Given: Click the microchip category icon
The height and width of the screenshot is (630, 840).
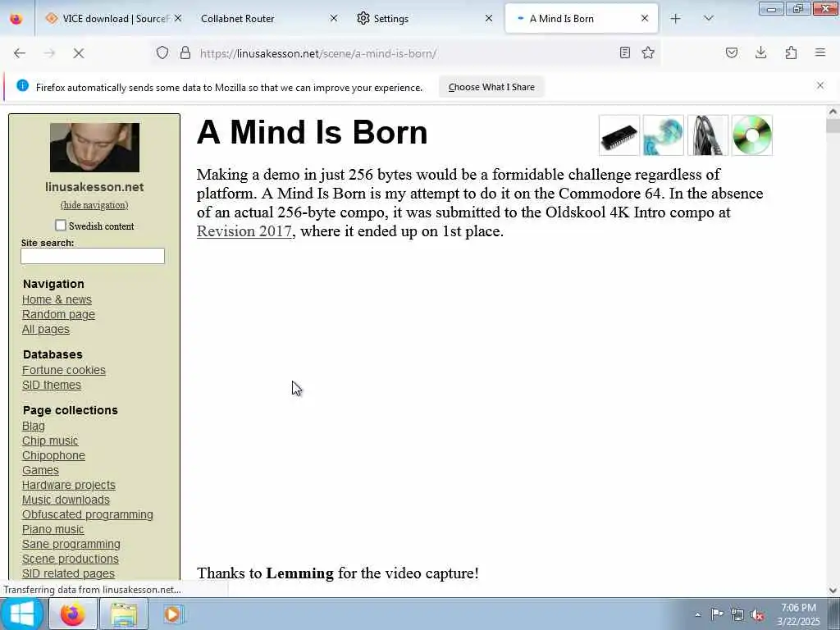Looking at the screenshot, I should [619, 135].
